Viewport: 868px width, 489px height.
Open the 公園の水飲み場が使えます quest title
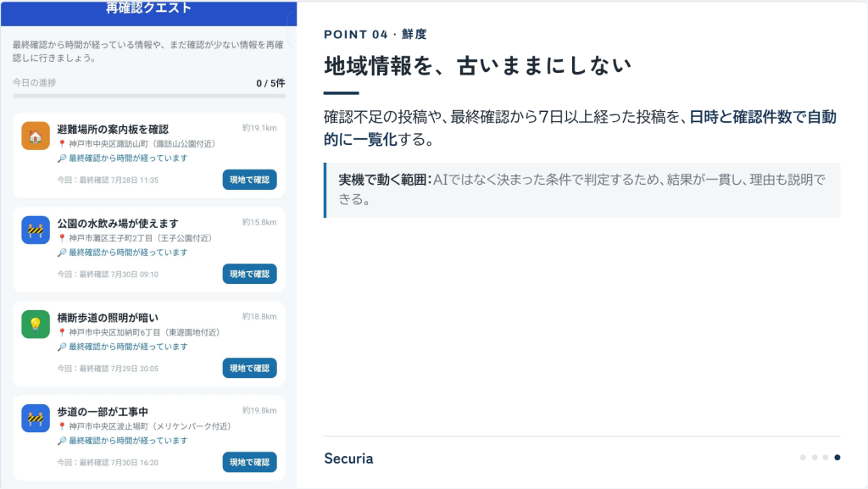pyautogui.click(x=118, y=224)
